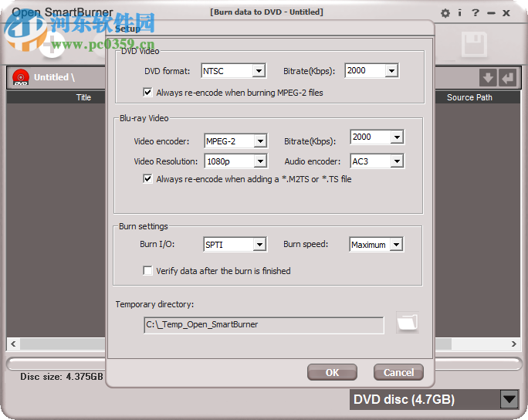Click the Untitled \ disc label
This screenshot has width=528, height=420.
click(54, 77)
